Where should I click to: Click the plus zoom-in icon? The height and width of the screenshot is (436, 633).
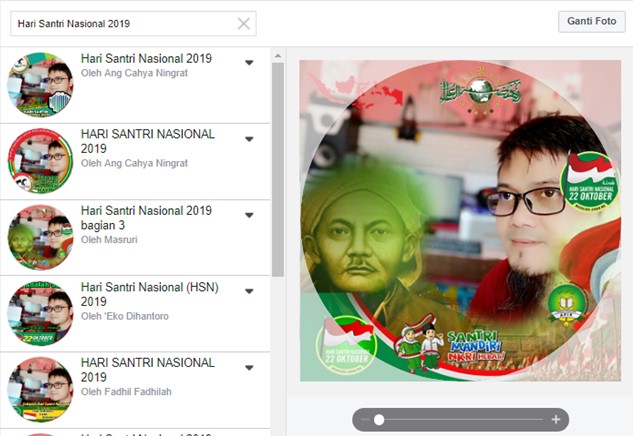[x=556, y=420]
